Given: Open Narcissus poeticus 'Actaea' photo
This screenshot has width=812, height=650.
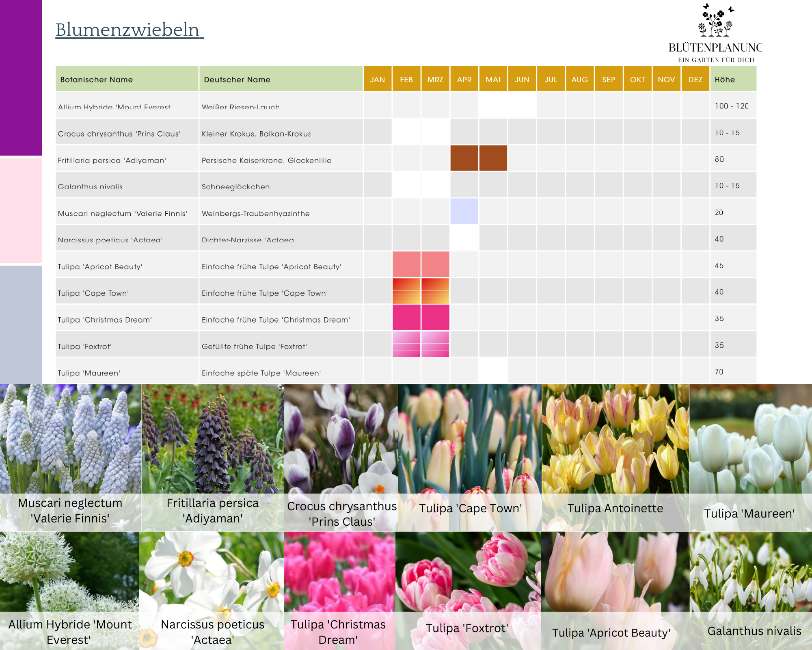Looking at the screenshot, I should click(212, 573).
